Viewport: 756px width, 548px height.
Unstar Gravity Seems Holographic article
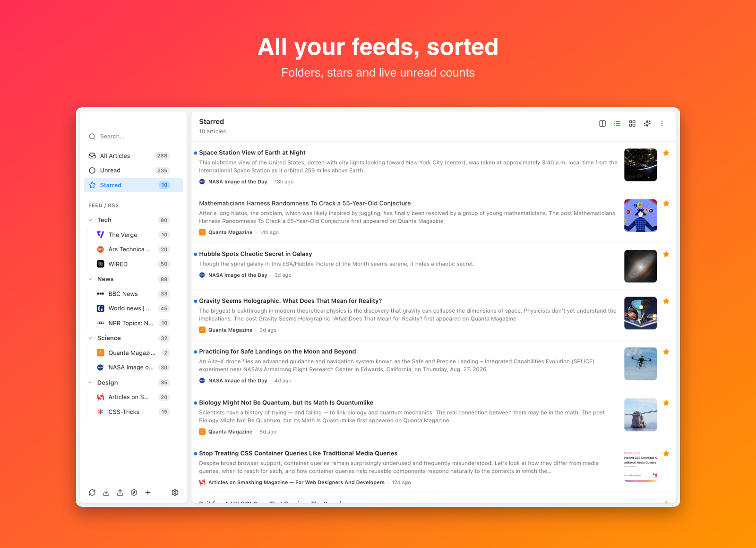666,301
